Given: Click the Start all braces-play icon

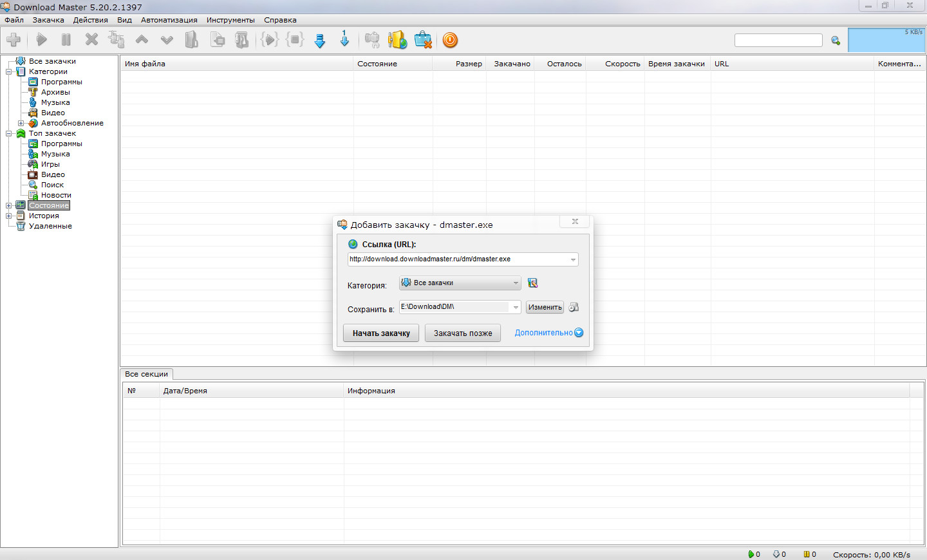Looking at the screenshot, I should 269,40.
